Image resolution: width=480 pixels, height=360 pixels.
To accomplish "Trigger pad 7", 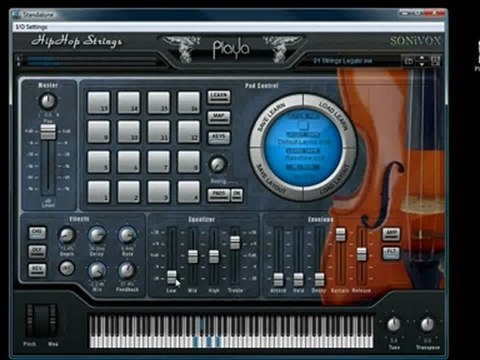I will coord(159,162).
